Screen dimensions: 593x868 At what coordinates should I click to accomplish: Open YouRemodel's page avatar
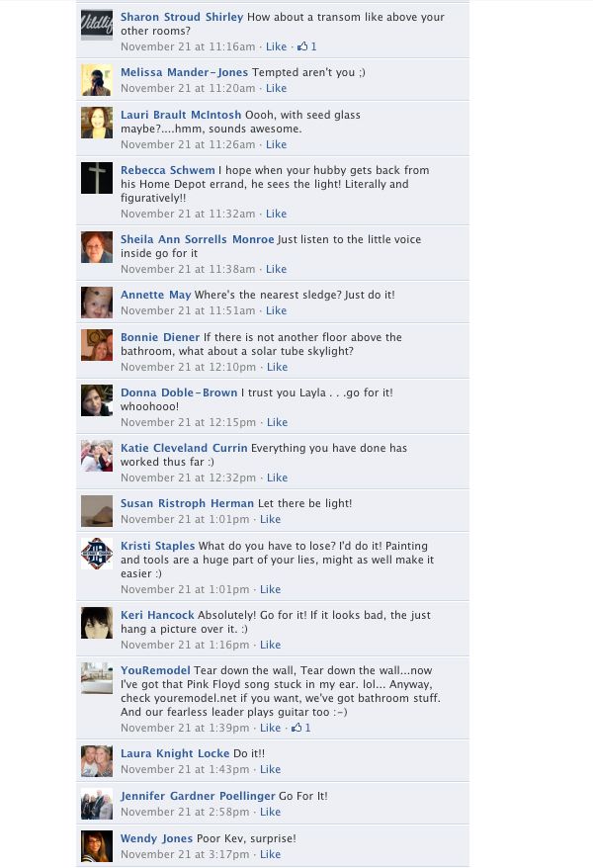pyautogui.click(x=97, y=678)
